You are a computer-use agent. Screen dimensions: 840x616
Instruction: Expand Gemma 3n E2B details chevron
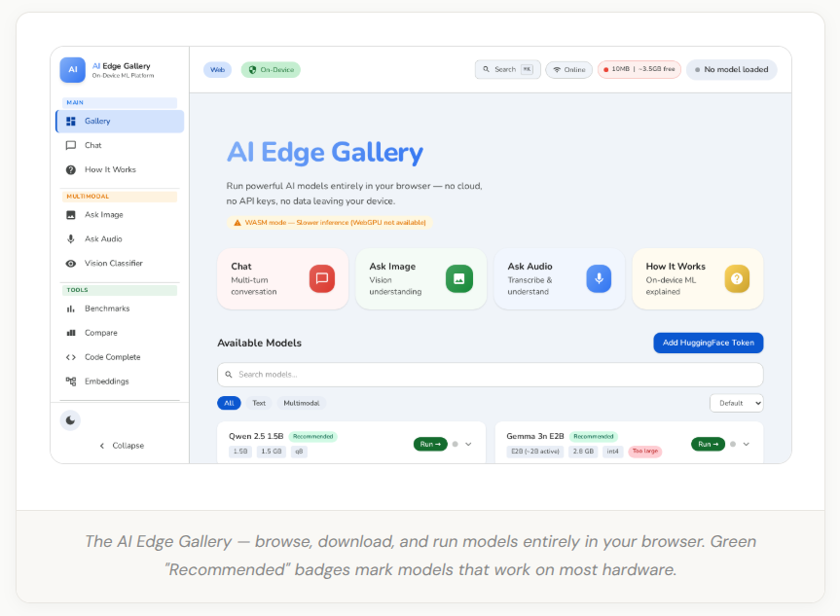pos(747,444)
